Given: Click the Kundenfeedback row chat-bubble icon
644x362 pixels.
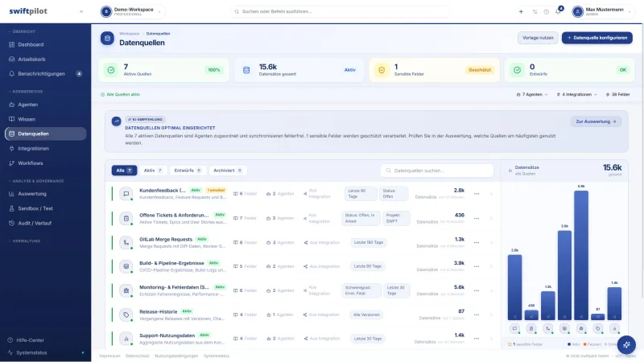Looking at the screenshot, I should point(126,194).
